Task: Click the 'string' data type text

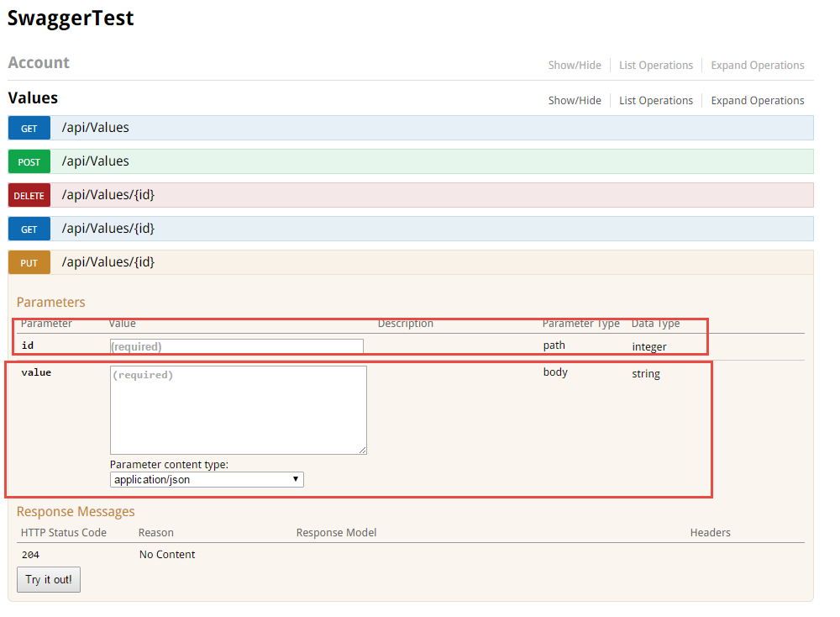Action: [x=645, y=373]
